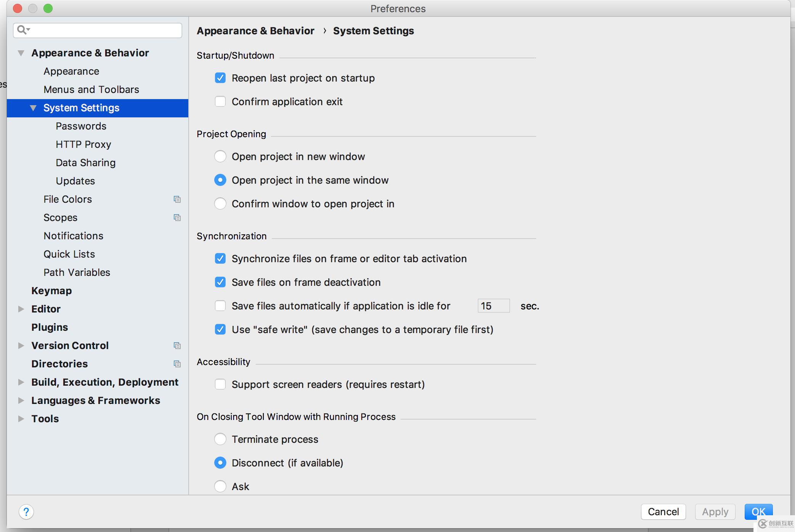Screen dimensions: 795x532
Task: Open Updates settings
Action: click(x=74, y=181)
